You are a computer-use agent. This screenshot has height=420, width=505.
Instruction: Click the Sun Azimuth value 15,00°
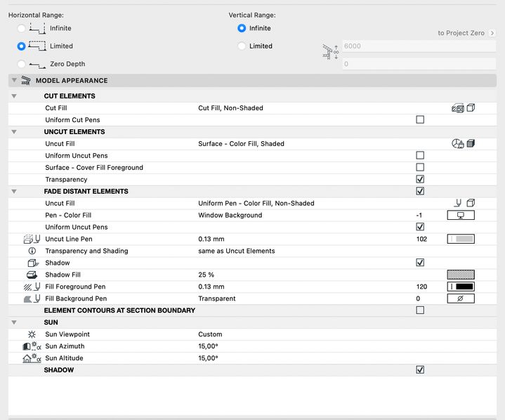coord(208,346)
